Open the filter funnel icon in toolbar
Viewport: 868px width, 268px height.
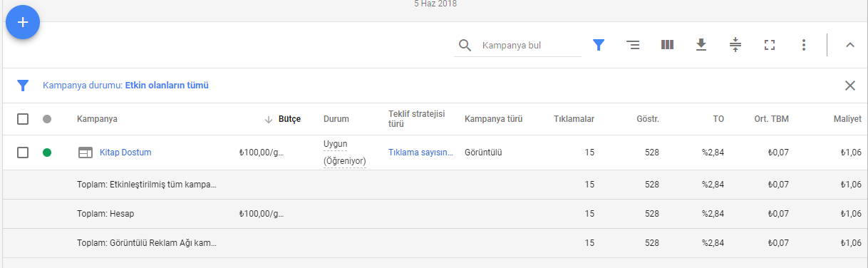pos(599,46)
